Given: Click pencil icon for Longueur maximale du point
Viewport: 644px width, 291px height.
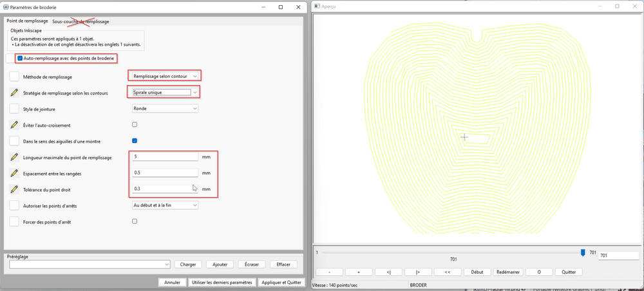Looking at the screenshot, I should 15,157.
